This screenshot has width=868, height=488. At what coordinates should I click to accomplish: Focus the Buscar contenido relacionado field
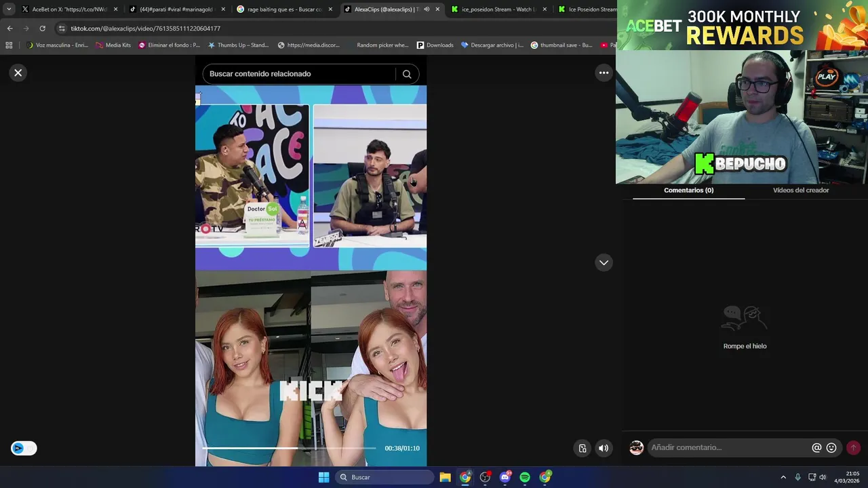click(x=298, y=74)
